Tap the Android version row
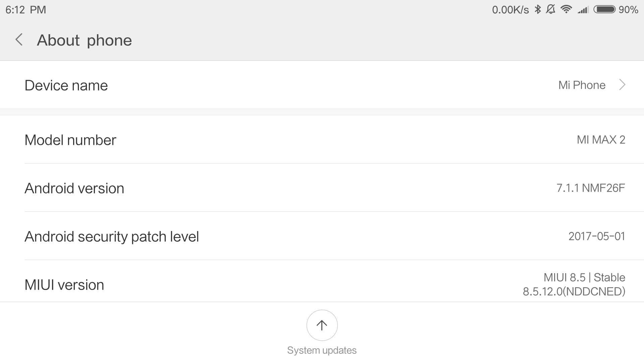This screenshot has height=362, width=644. (x=322, y=188)
